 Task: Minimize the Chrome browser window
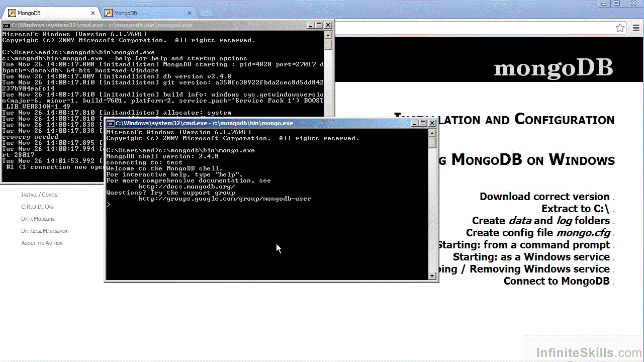click(605, 4)
